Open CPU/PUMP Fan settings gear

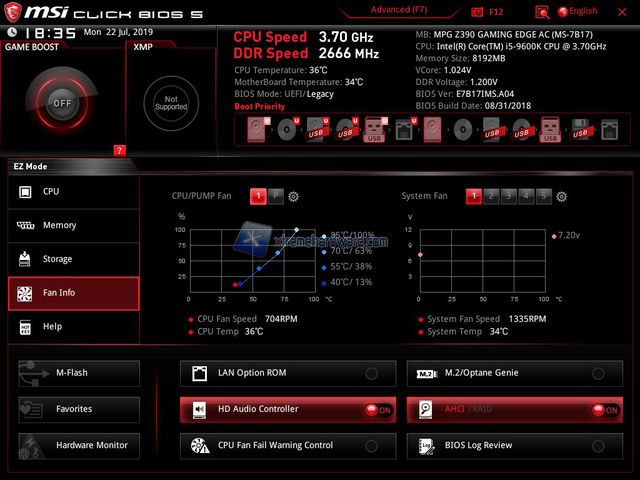pyautogui.click(x=294, y=197)
